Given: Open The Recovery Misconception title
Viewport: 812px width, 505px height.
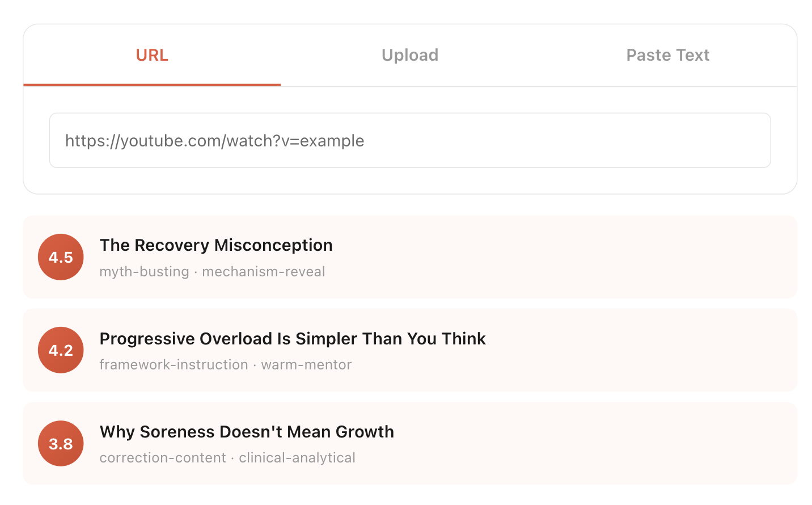Looking at the screenshot, I should [216, 245].
